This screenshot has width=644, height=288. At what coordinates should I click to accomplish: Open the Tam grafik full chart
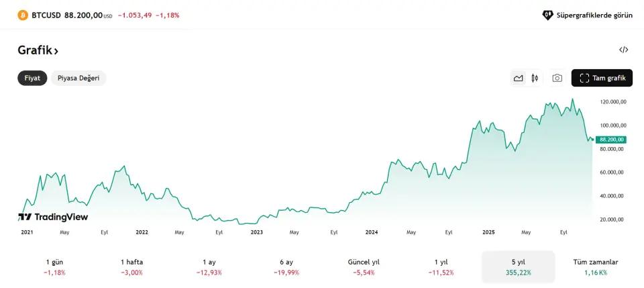(x=602, y=78)
